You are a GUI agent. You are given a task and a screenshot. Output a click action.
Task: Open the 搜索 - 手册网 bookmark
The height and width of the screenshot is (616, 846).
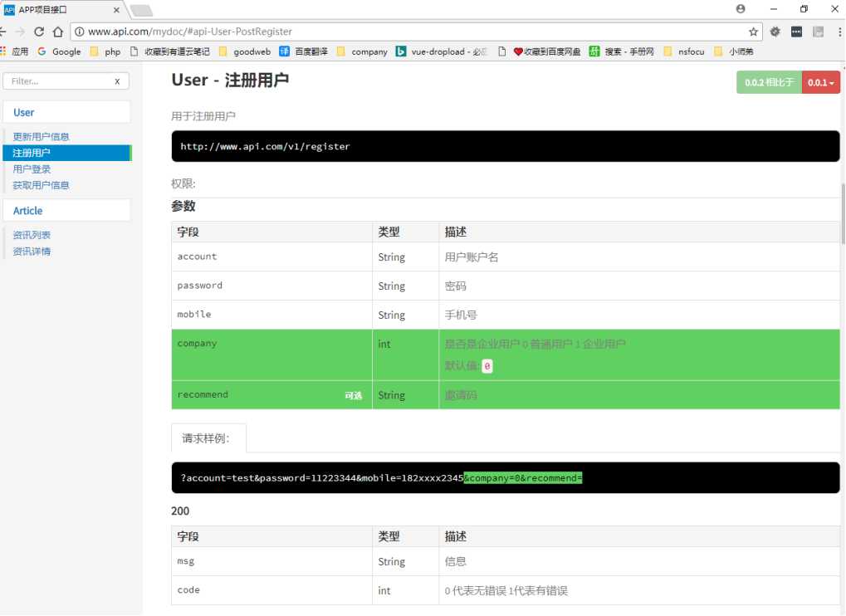click(x=622, y=51)
